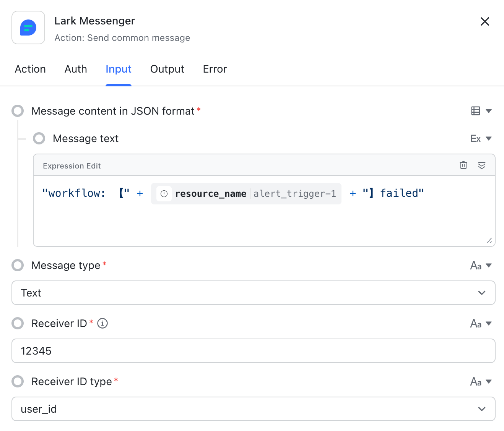Open the Error tab
Screen dimensions: 504x431
215,69
